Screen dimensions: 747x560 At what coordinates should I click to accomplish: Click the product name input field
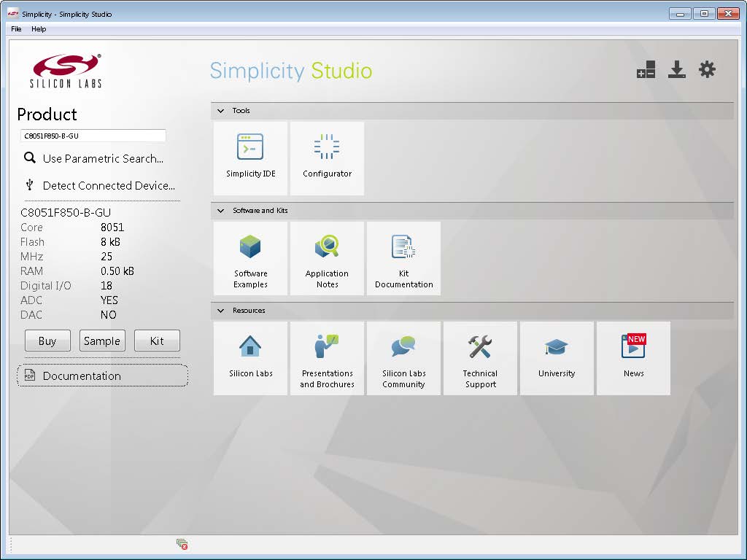93,136
